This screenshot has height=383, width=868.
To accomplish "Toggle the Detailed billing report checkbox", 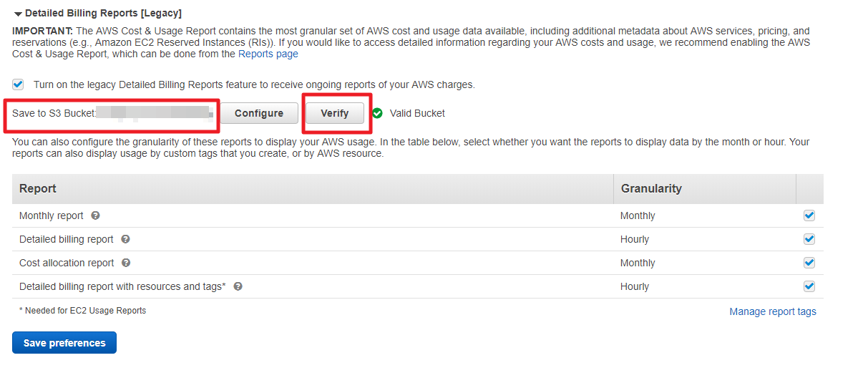I will click(x=809, y=239).
